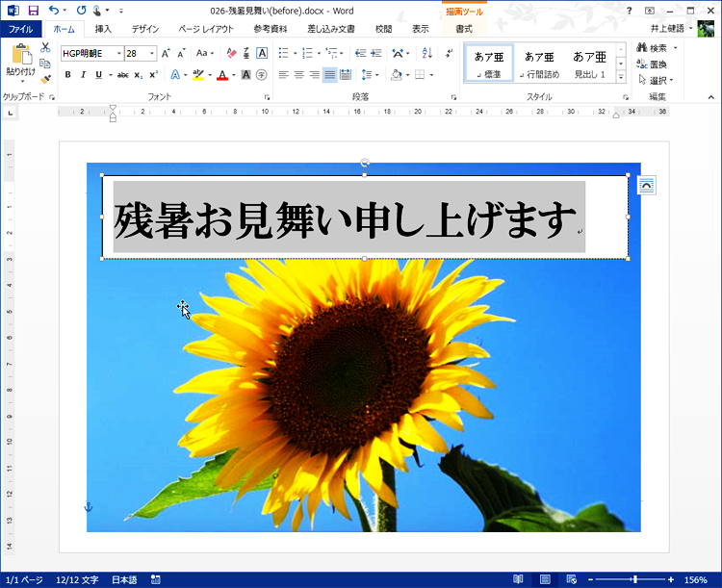722x588 pixels.
Task: Click the Cut scissors icon
Action: point(45,47)
